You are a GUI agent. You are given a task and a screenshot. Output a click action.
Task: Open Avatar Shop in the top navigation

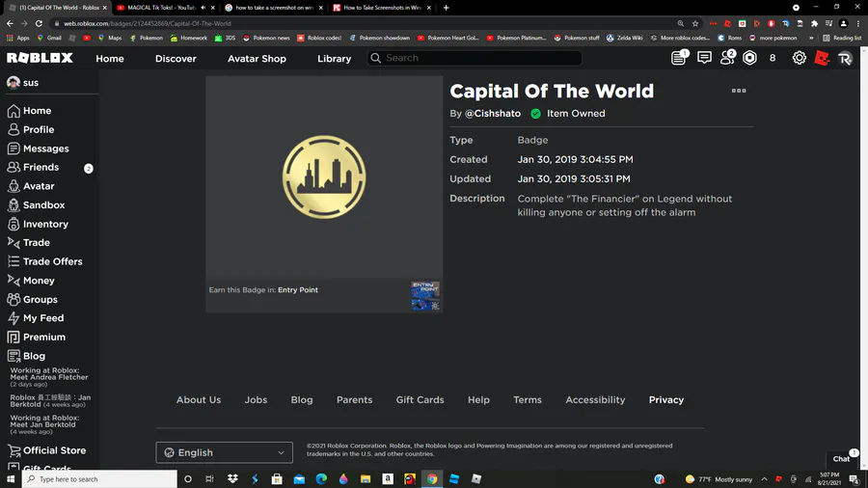[x=257, y=58]
